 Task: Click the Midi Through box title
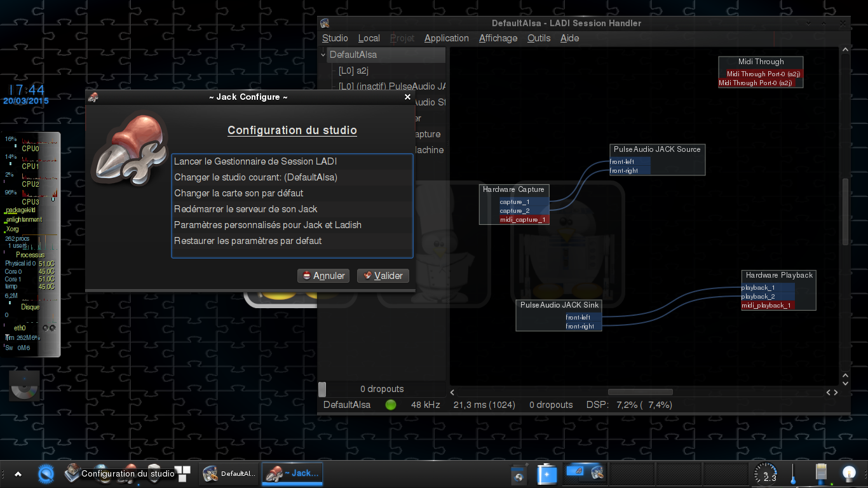coord(761,62)
